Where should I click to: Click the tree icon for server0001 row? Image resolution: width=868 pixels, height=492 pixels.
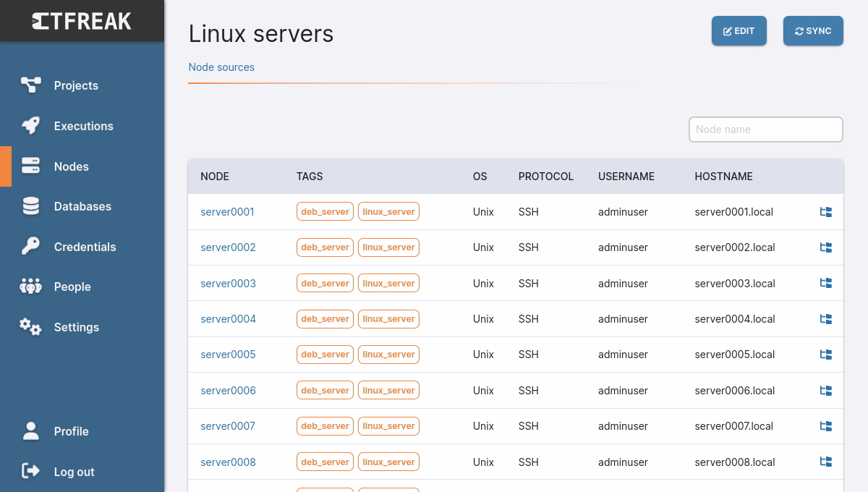[x=825, y=212]
